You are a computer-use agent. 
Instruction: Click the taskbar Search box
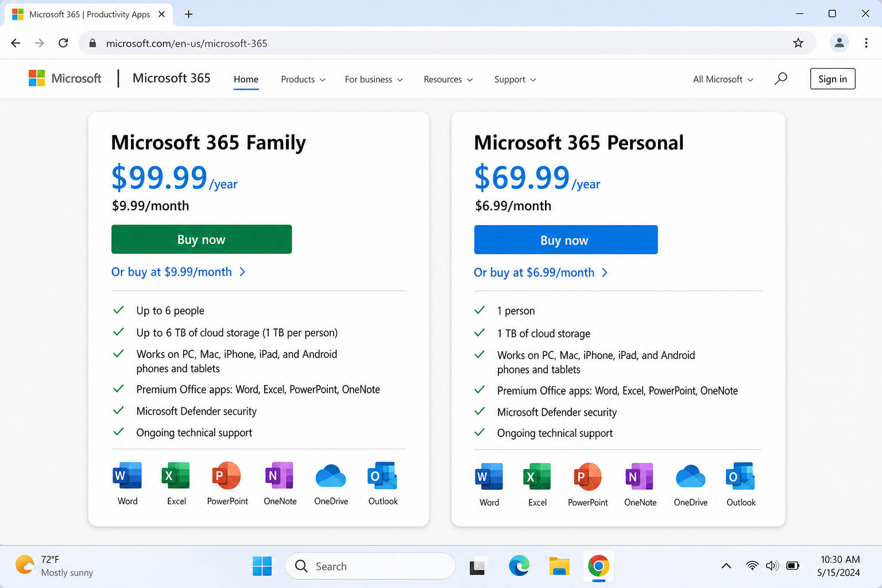point(370,566)
